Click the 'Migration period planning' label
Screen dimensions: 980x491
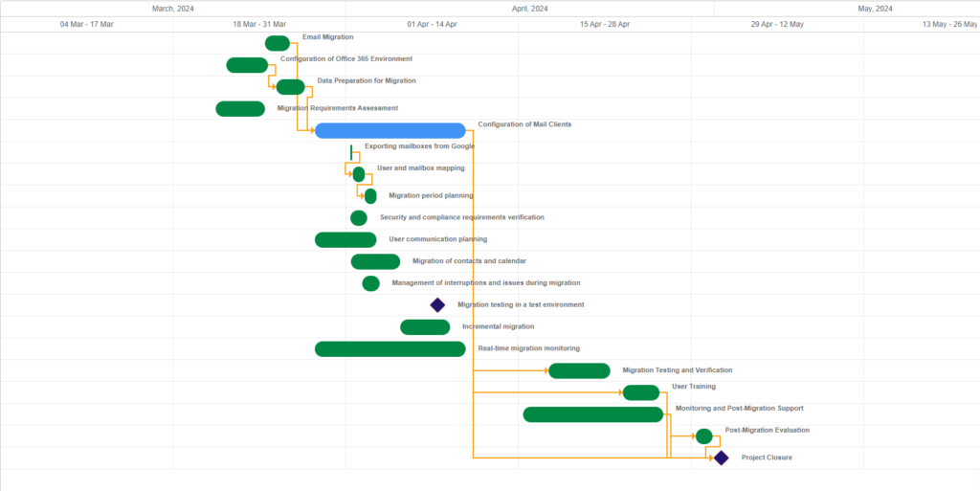pos(431,195)
